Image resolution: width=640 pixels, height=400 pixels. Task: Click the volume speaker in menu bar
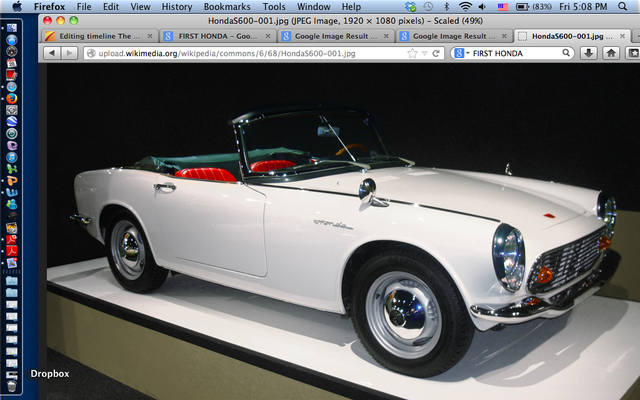[482, 7]
